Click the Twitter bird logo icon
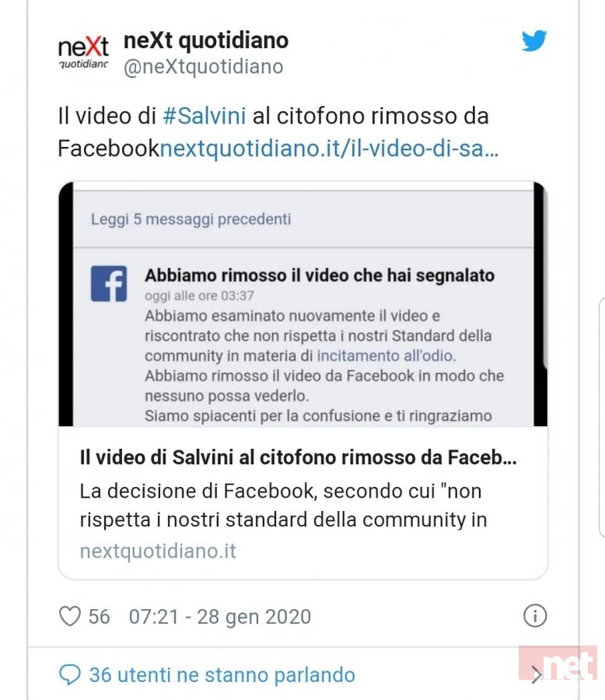The height and width of the screenshot is (700, 605). click(534, 40)
